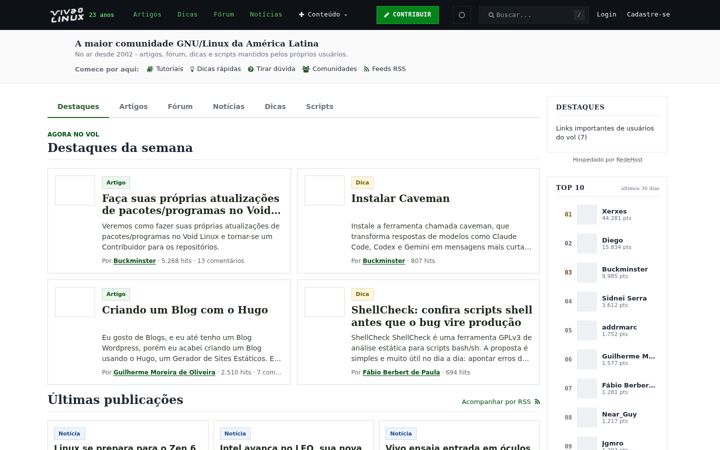Switch to the Scripts tab

pos(320,107)
